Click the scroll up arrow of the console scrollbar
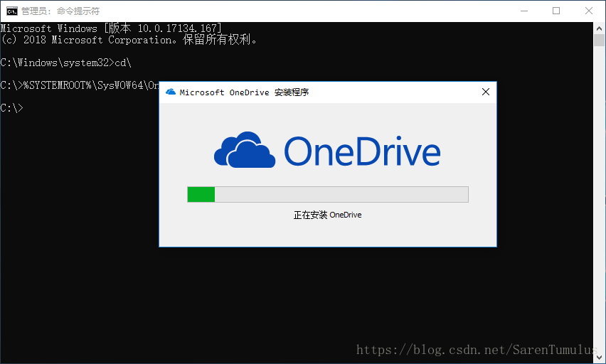This screenshot has height=364, width=606. pyautogui.click(x=599, y=28)
